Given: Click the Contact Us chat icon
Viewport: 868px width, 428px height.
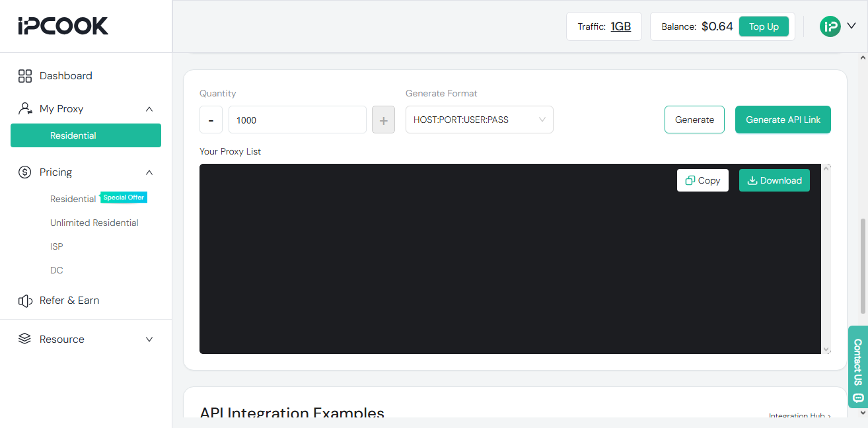Looking at the screenshot, I should (858, 398).
